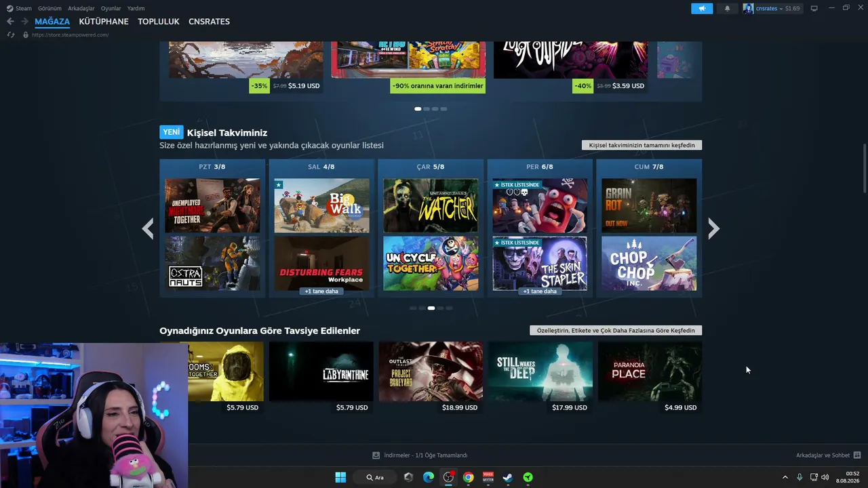Open the volume control in the system tray
Image resolution: width=868 pixels, height=488 pixels.
tap(825, 477)
